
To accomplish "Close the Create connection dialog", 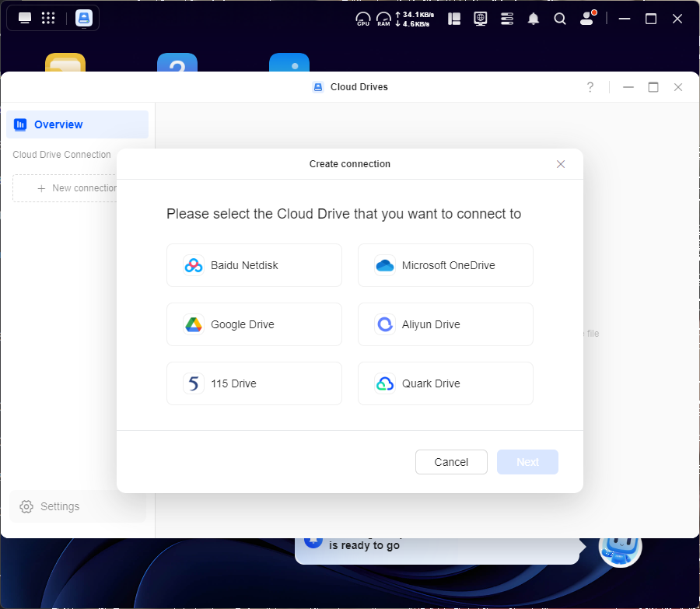I will 561,164.
